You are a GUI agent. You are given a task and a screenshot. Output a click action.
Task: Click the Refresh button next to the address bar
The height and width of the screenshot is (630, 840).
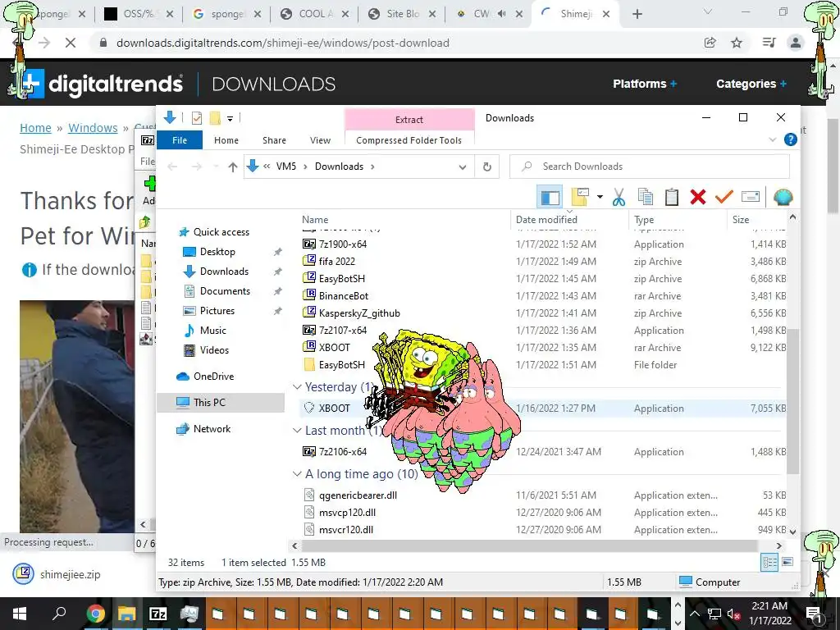pos(487,167)
